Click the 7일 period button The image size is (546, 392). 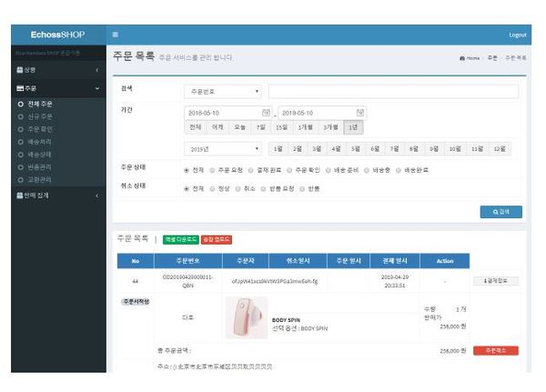point(261,127)
